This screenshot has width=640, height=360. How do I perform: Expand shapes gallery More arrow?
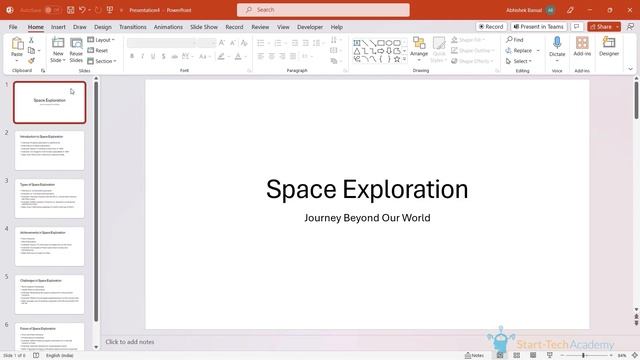[x=404, y=59]
